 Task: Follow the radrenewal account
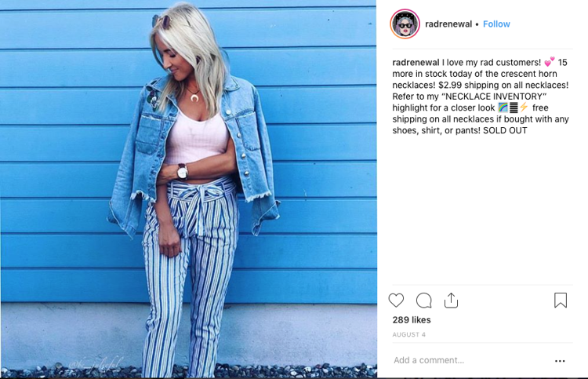coord(496,24)
